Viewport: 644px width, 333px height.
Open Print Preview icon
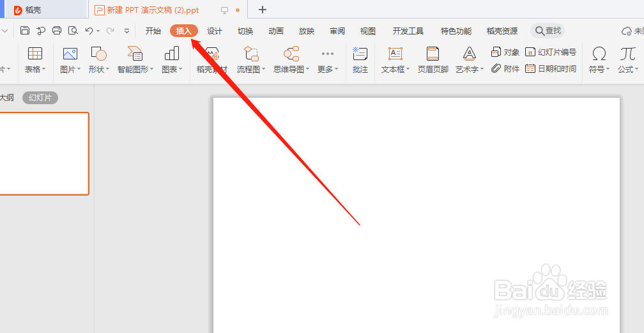pyautogui.click(x=73, y=31)
